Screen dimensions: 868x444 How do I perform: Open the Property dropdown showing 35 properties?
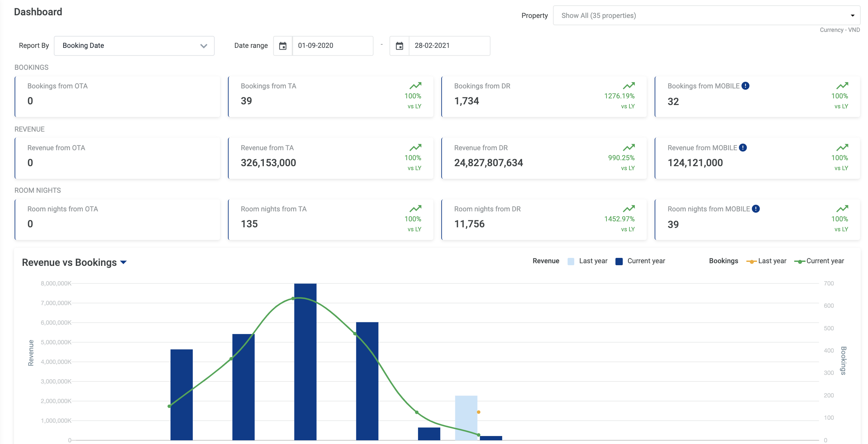point(706,16)
